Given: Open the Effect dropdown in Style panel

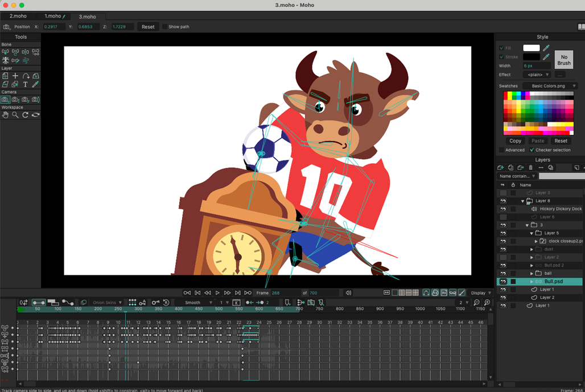Looking at the screenshot, I should coord(535,74).
